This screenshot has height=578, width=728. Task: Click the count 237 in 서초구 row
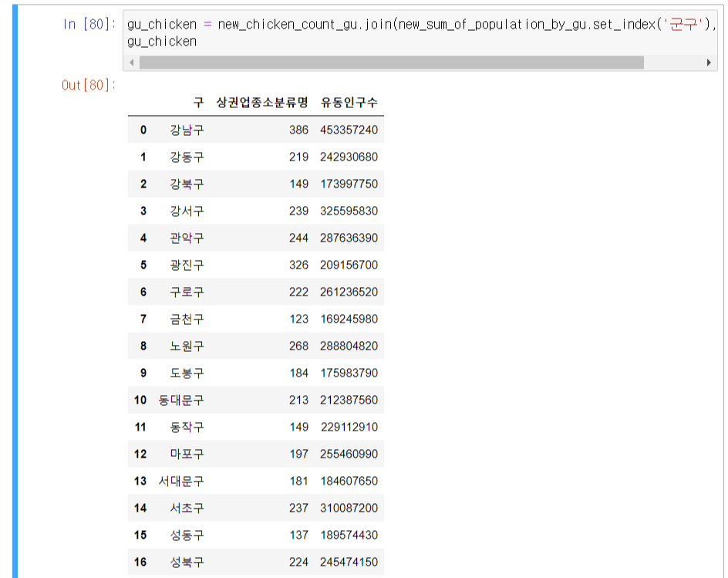point(298,508)
